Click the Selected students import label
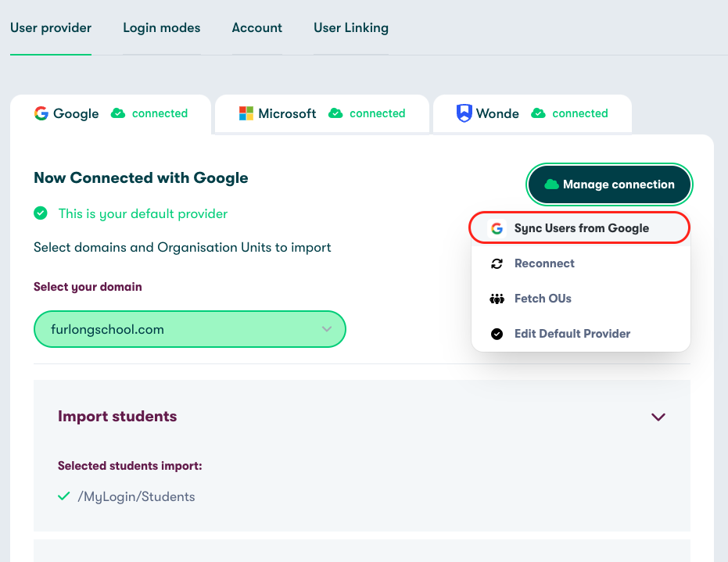The image size is (728, 562). pyautogui.click(x=130, y=466)
